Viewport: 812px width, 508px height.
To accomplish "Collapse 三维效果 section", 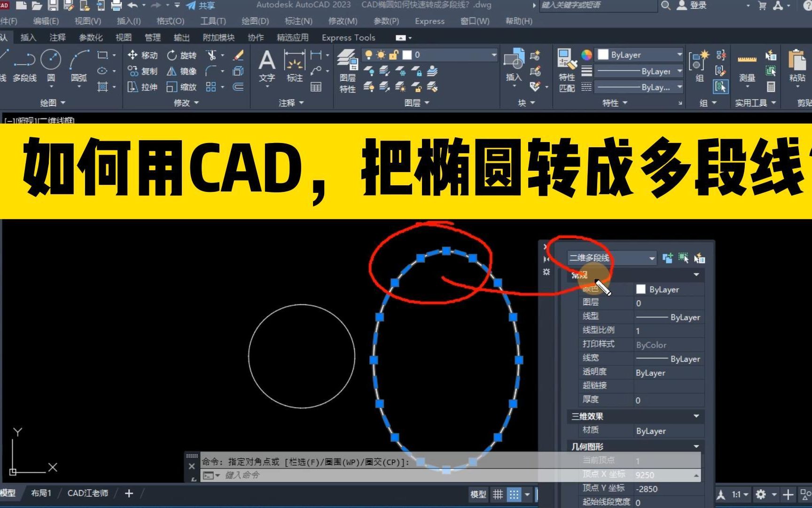I will [696, 416].
